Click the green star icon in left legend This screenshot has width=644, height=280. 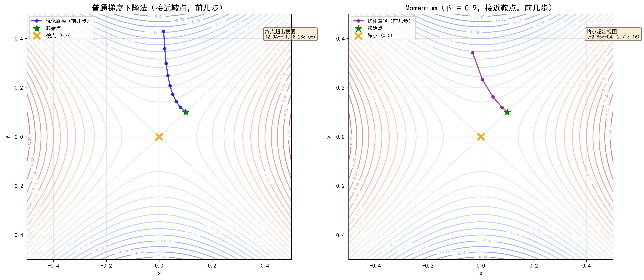pyautogui.click(x=37, y=28)
